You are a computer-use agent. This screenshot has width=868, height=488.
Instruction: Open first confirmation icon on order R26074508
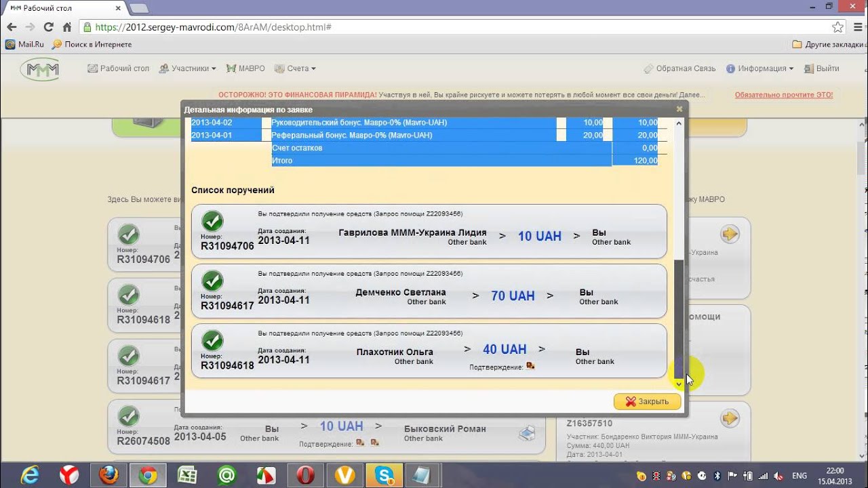[360, 443]
